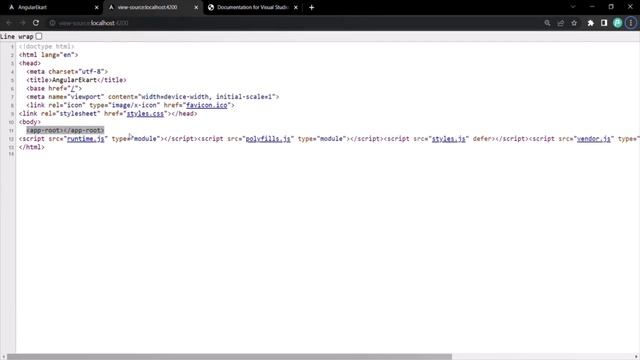
Task: Go back to the previous page
Action: point(9,23)
